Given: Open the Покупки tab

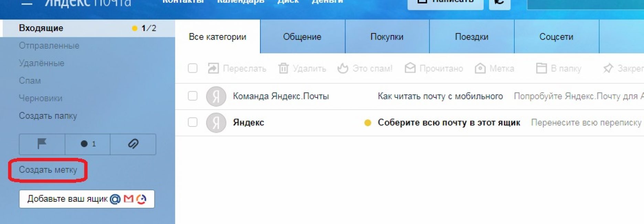Looking at the screenshot, I should click(x=387, y=37).
